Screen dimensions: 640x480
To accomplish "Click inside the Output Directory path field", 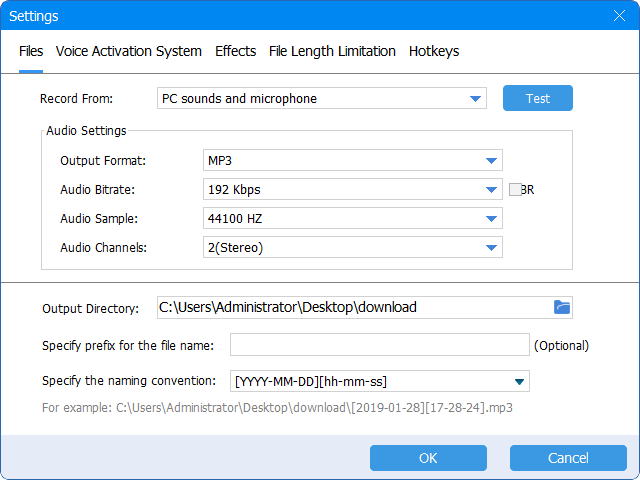I will pos(350,308).
